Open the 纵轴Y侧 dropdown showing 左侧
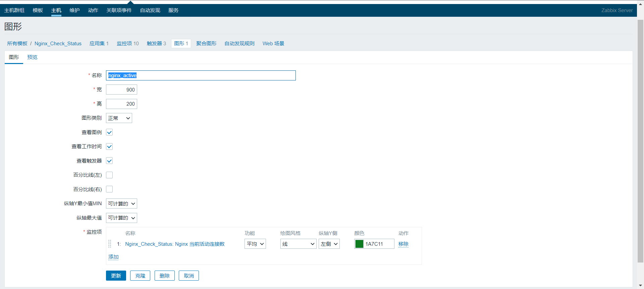 pyautogui.click(x=329, y=244)
